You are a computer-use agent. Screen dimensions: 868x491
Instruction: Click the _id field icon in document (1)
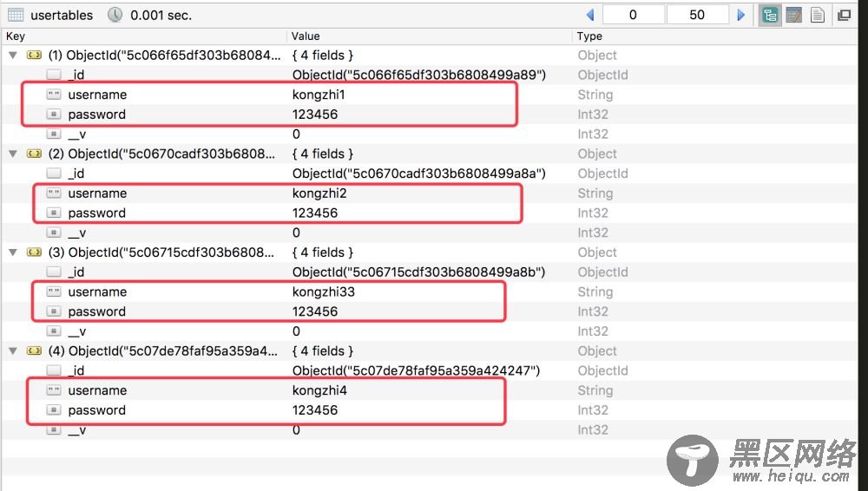tap(54, 75)
